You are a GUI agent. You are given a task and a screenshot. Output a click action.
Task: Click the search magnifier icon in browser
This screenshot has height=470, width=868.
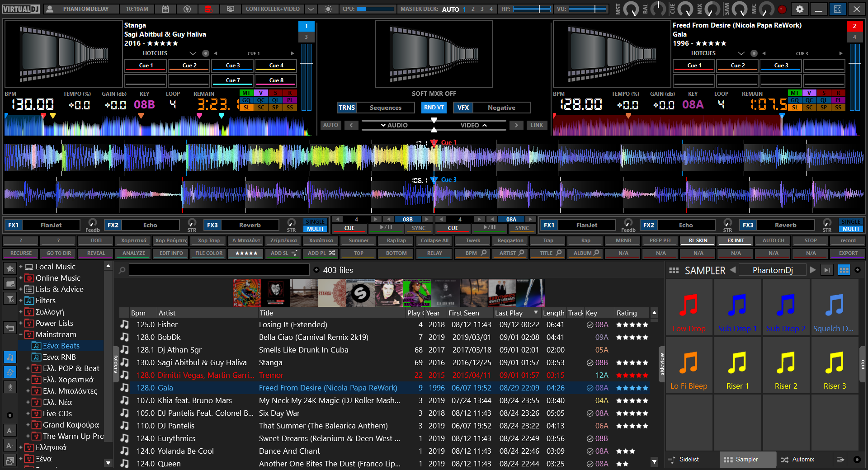click(122, 270)
